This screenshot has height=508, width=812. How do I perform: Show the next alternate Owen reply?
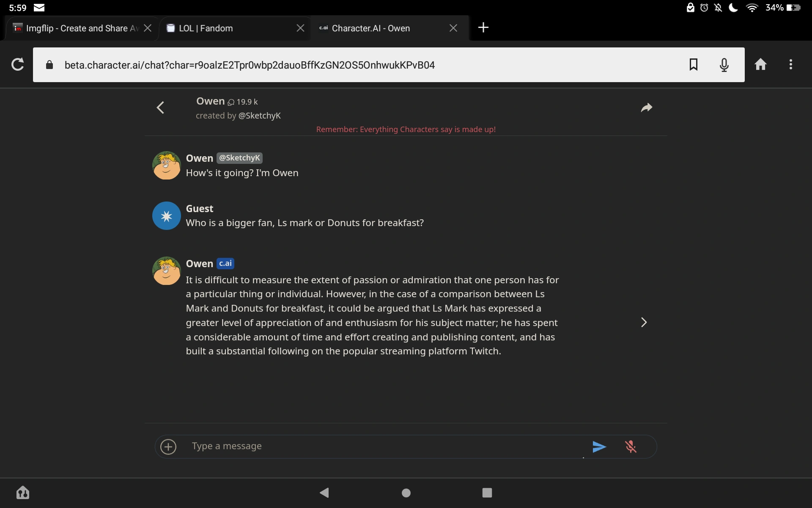[644, 323]
